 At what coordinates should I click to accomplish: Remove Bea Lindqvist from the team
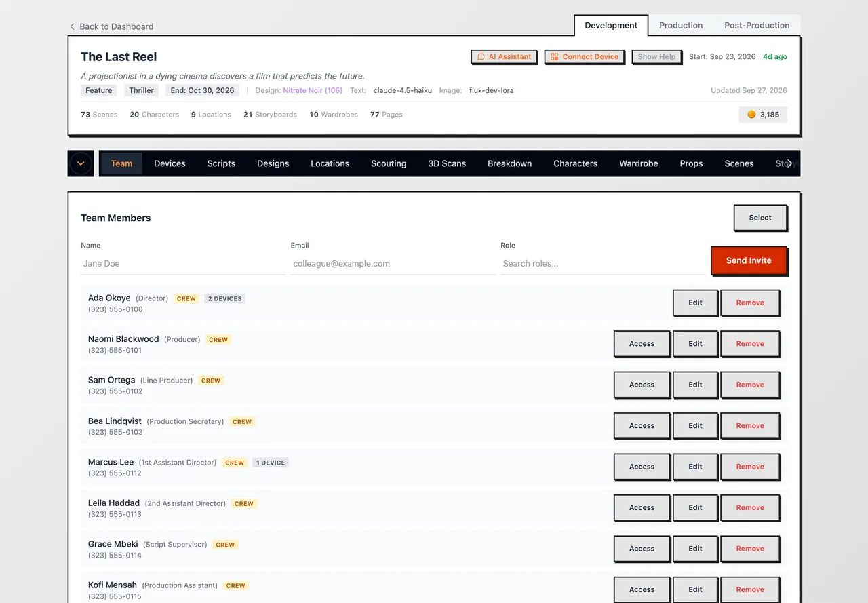tap(750, 426)
